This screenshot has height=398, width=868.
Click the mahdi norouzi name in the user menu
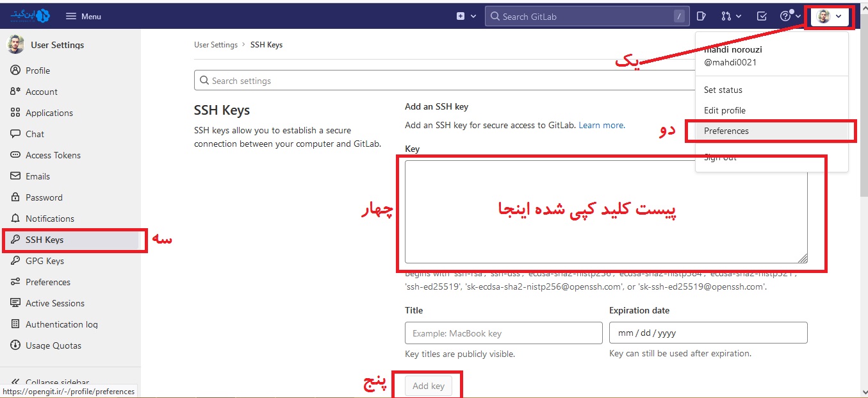[733, 50]
